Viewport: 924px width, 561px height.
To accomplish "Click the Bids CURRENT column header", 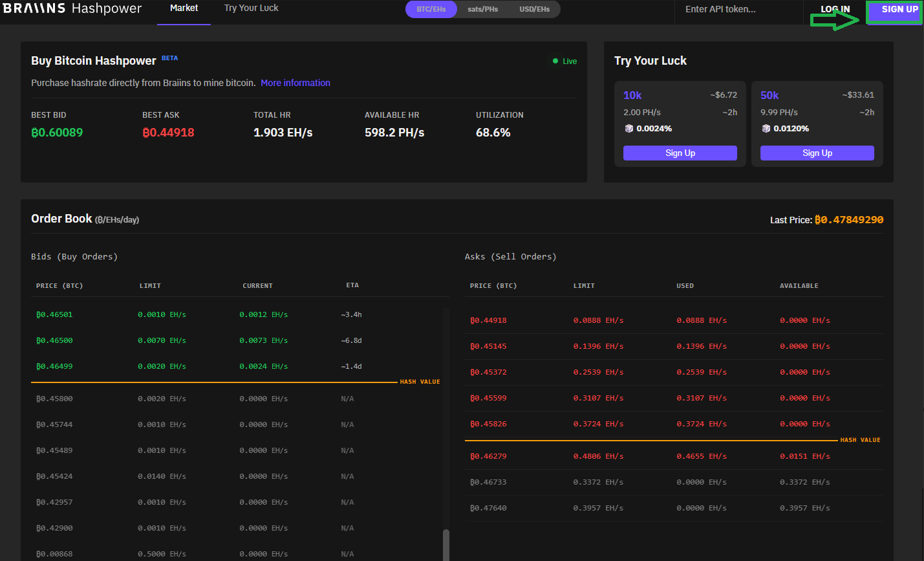I will [257, 285].
